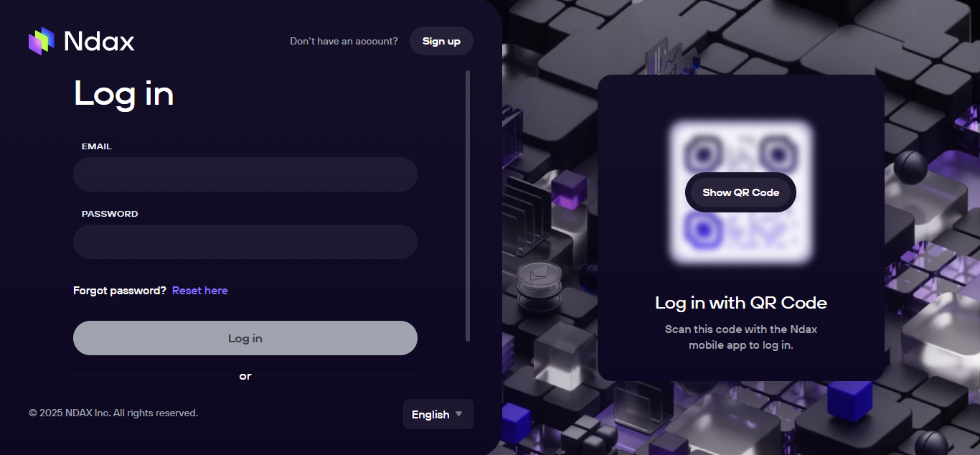Click the arrow beside English

coord(459,414)
